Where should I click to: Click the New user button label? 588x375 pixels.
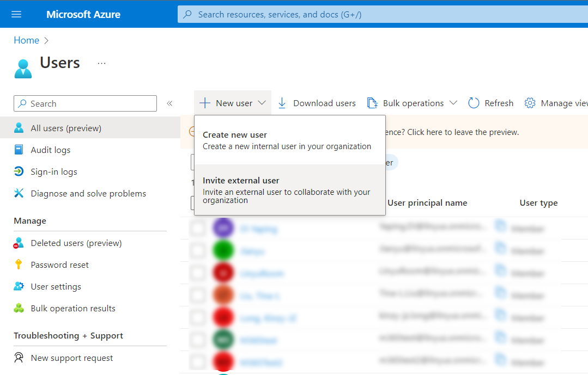click(234, 103)
